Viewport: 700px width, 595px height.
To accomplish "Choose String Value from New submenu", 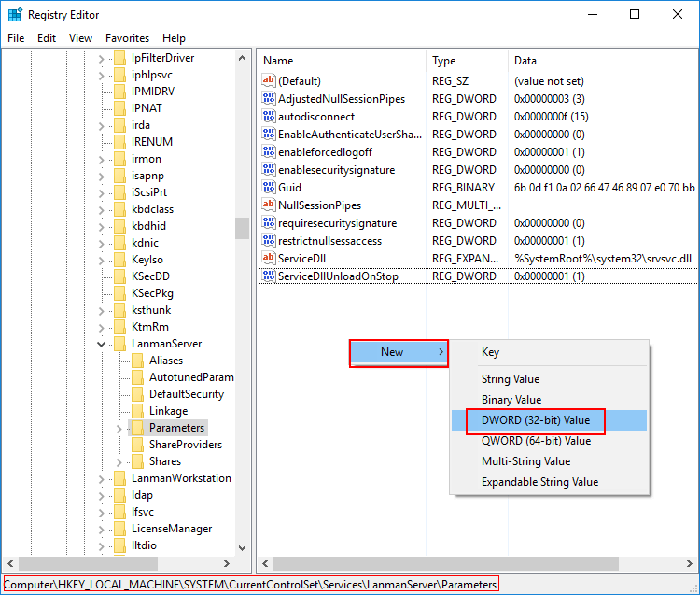I will tap(549, 379).
